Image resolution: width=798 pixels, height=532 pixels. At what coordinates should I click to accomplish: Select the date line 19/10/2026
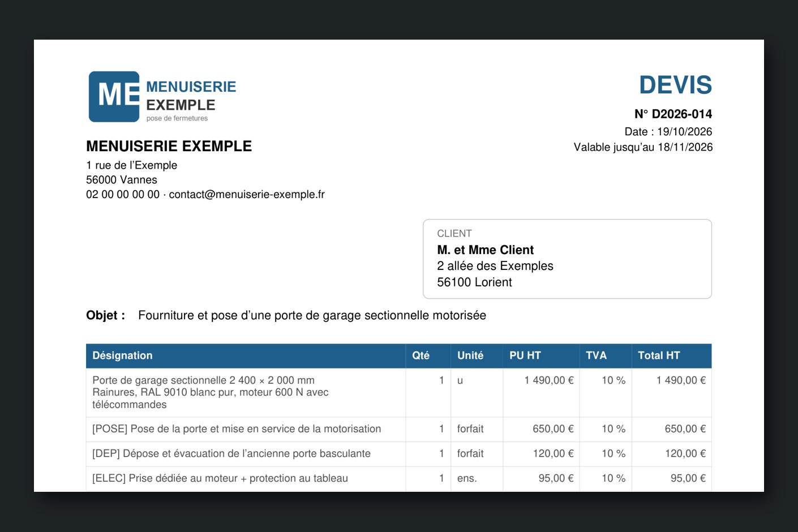(668, 131)
